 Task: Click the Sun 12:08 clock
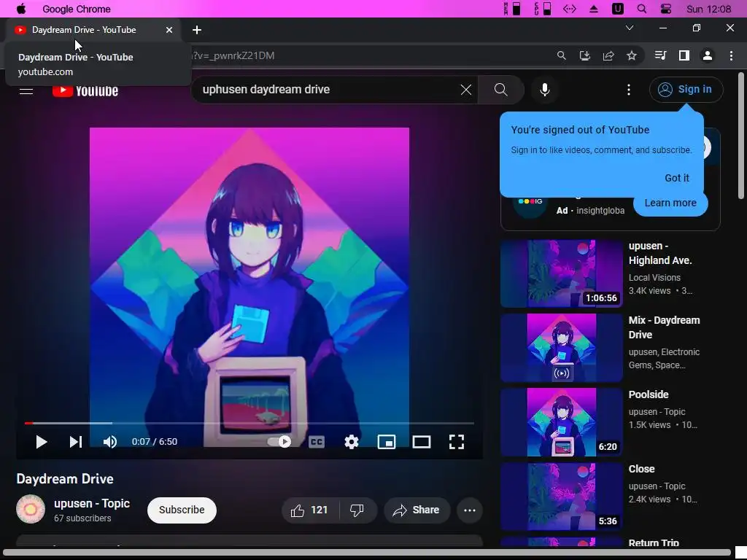708,9
